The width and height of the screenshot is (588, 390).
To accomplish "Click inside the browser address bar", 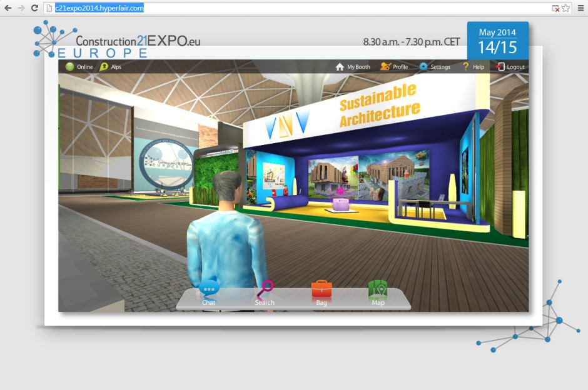I will click(188, 8).
